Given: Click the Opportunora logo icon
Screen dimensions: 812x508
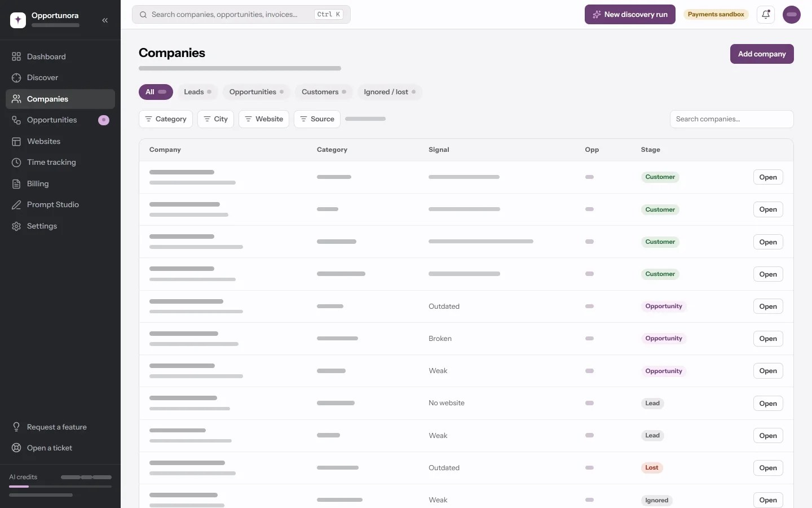Looking at the screenshot, I should (18, 20).
